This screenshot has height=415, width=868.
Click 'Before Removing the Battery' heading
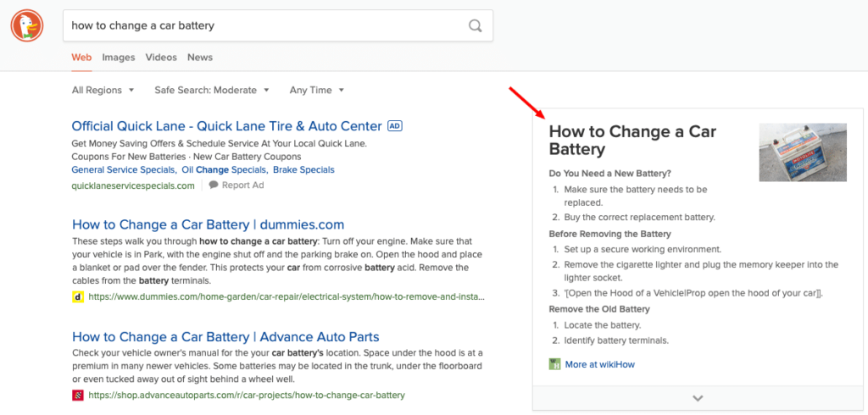[x=610, y=234]
